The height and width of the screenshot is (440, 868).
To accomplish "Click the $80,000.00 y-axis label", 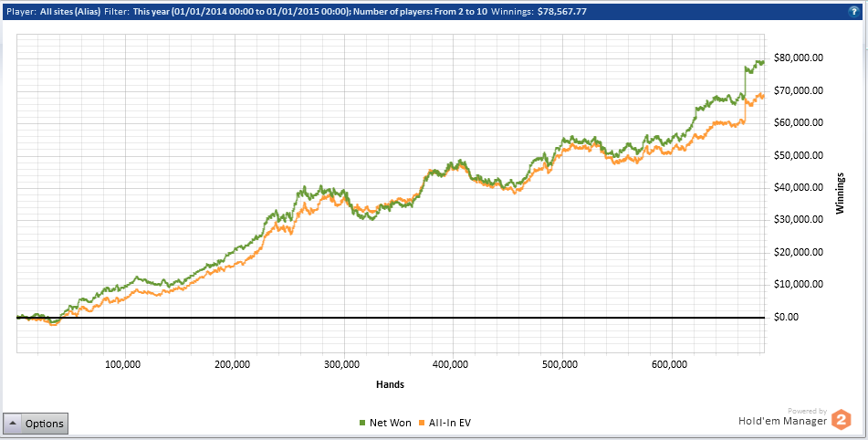I will click(x=798, y=58).
